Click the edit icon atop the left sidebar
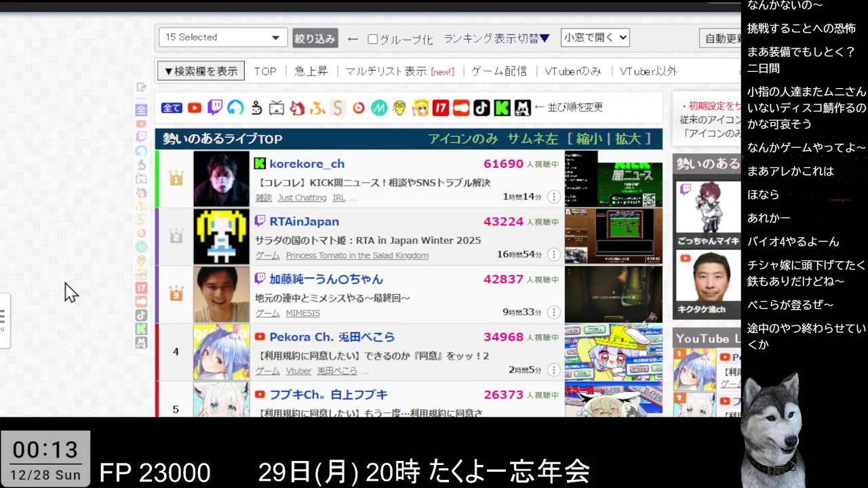The width and height of the screenshot is (868, 488). (x=141, y=87)
